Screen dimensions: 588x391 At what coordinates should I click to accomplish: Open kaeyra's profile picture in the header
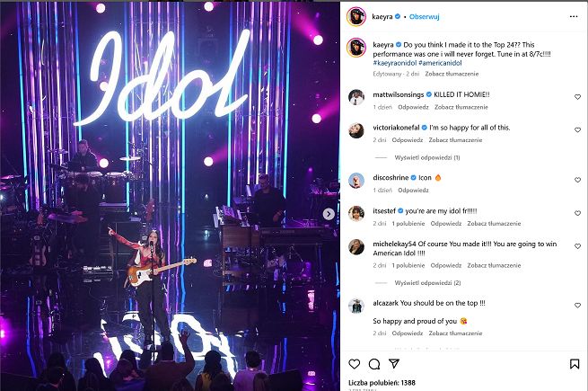click(355, 16)
